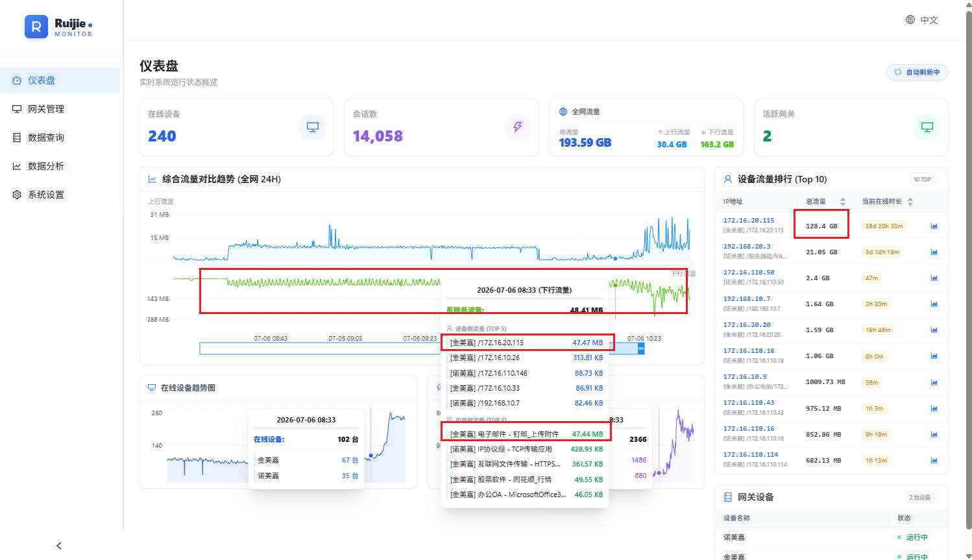Sort device ranking by total traffic
This screenshot has width=972, height=560.
[842, 202]
